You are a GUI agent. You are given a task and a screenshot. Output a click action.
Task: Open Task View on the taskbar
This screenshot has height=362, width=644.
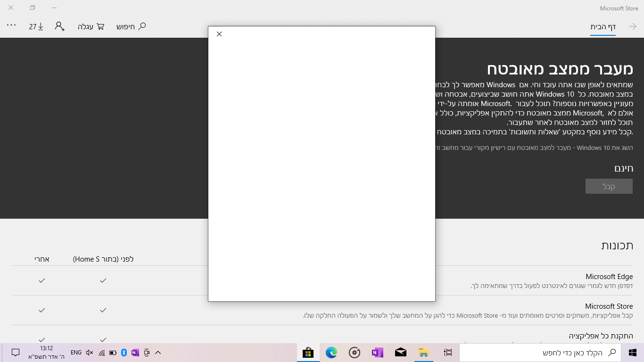click(448, 353)
